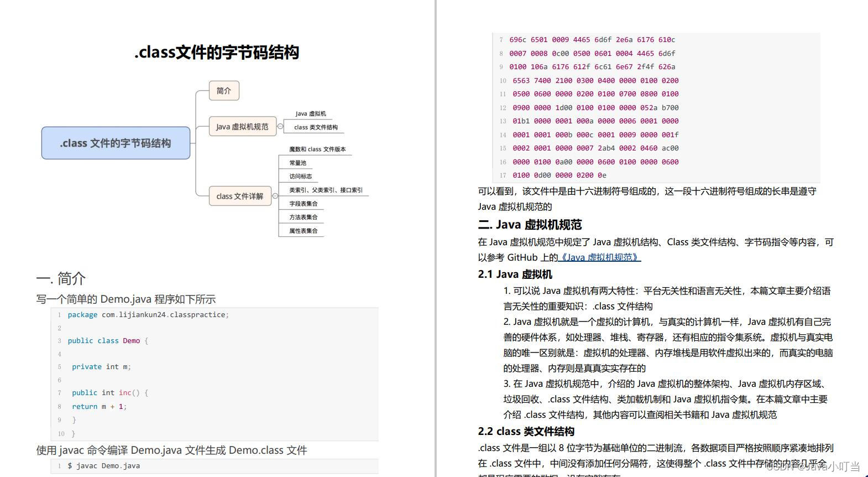Click hex line 14 starting 0001 0001
Viewport: 868px width, 477px height.
point(595,135)
